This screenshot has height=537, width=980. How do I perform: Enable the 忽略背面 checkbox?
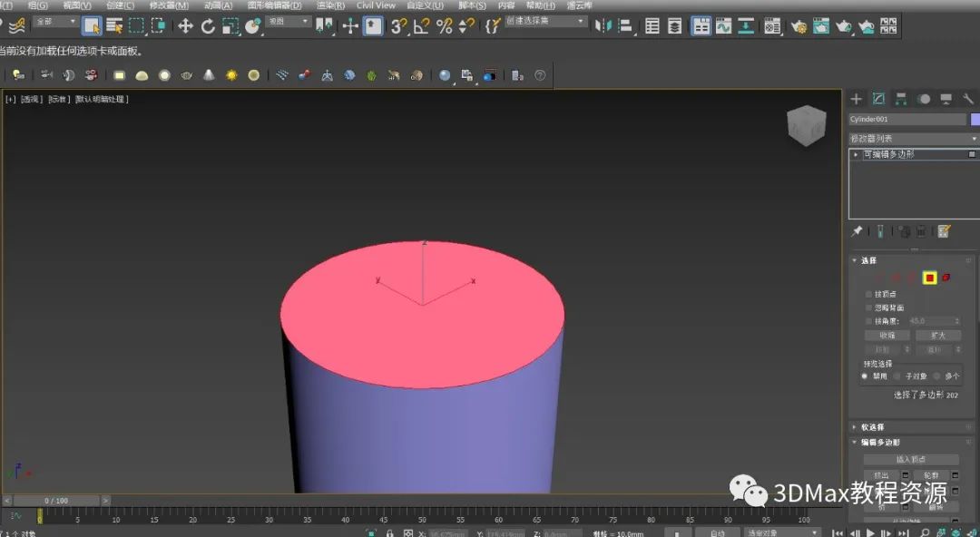point(868,308)
